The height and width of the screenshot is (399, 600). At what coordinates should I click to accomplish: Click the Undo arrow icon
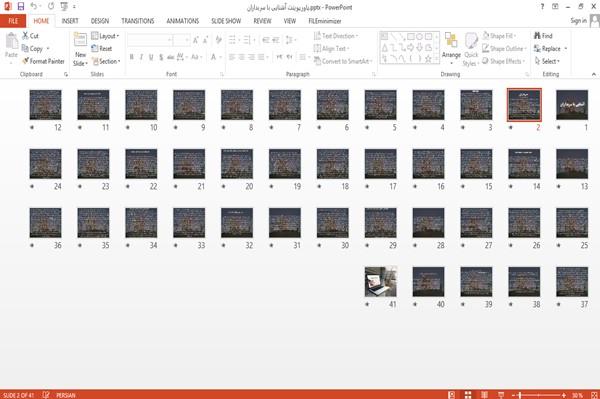click(x=34, y=7)
